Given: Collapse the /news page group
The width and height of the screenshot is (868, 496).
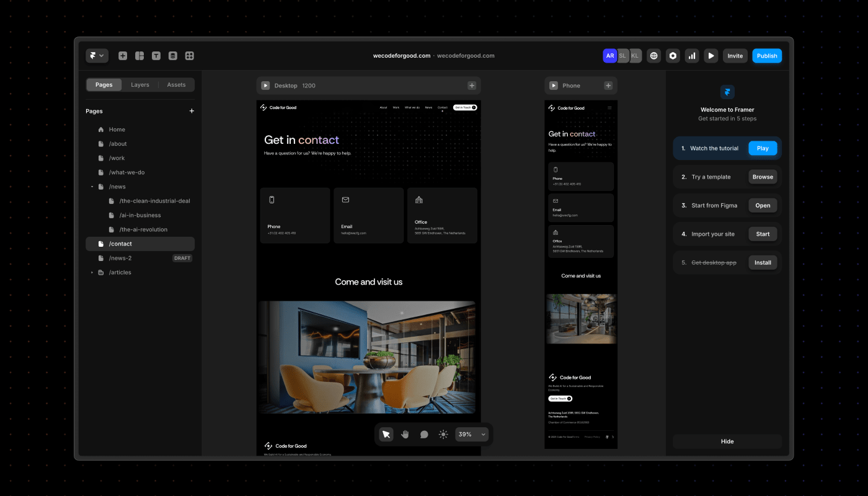Looking at the screenshot, I should pos(92,187).
